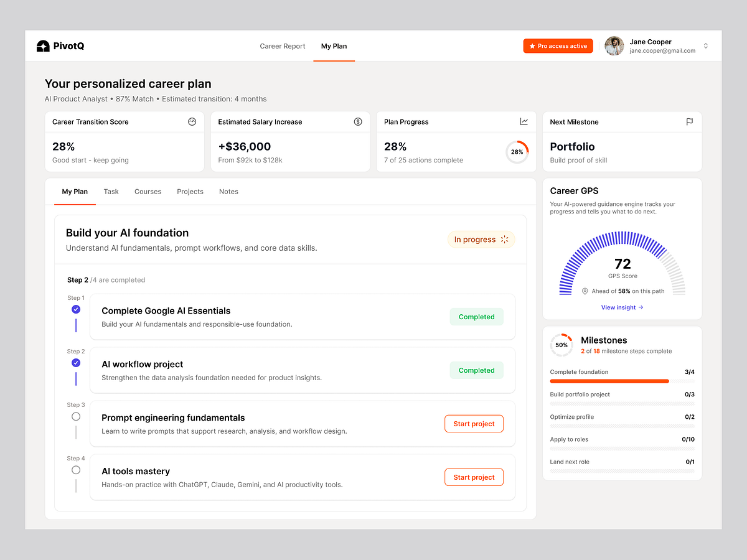Image resolution: width=747 pixels, height=560 pixels.
Task: Click the Milestones heading
Action: 604,340
